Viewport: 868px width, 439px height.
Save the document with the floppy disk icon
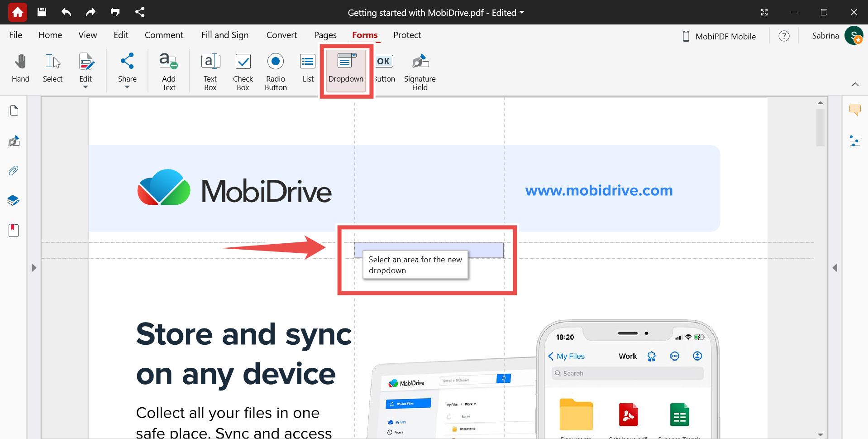[42, 12]
